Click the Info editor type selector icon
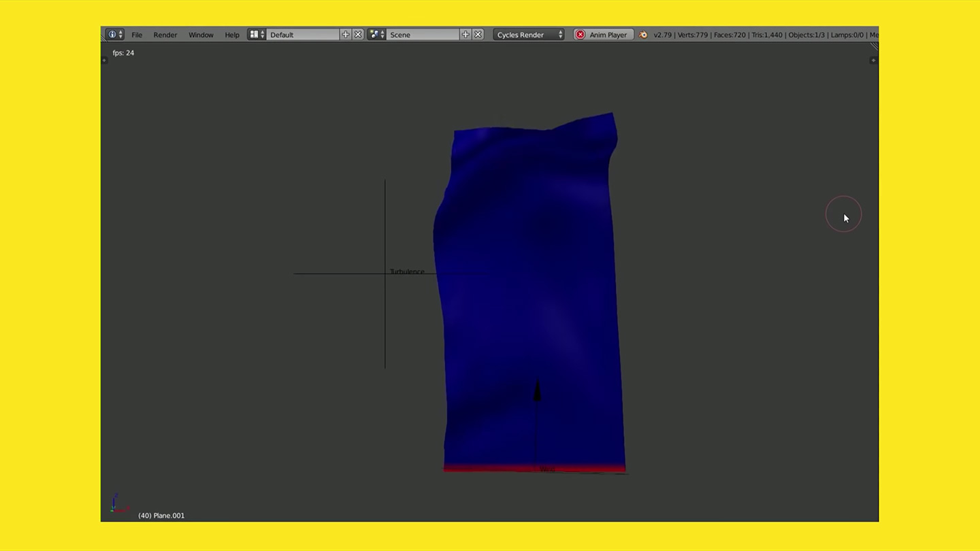Screen dimensions: 980x551 (x=112, y=34)
